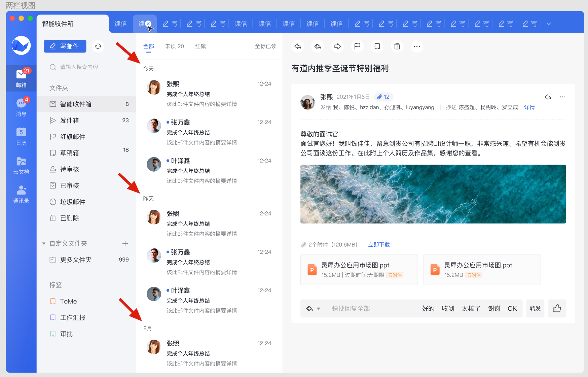Screen dimensions: 588x377
Task: Expand the tab overflow chevron
Action: [549, 24]
